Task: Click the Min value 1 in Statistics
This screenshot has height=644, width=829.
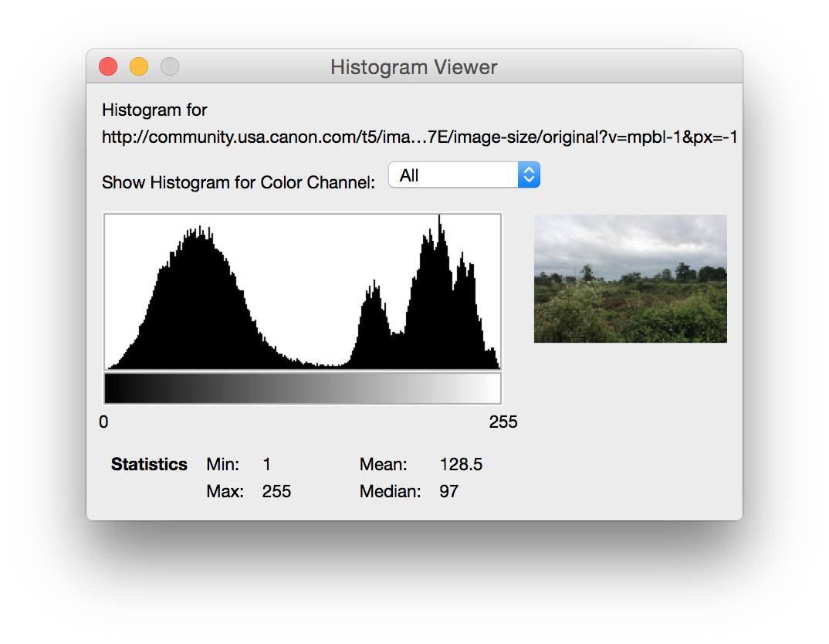Action: click(267, 465)
